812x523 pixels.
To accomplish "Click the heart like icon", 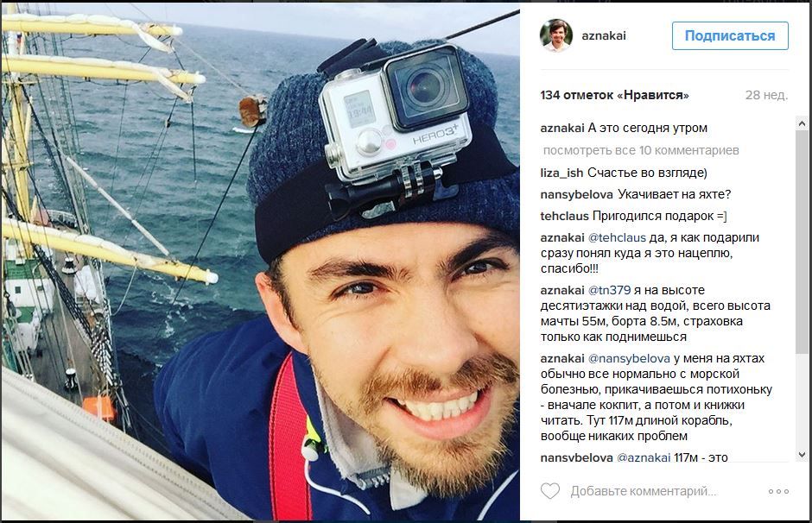I will pyautogui.click(x=550, y=491).
